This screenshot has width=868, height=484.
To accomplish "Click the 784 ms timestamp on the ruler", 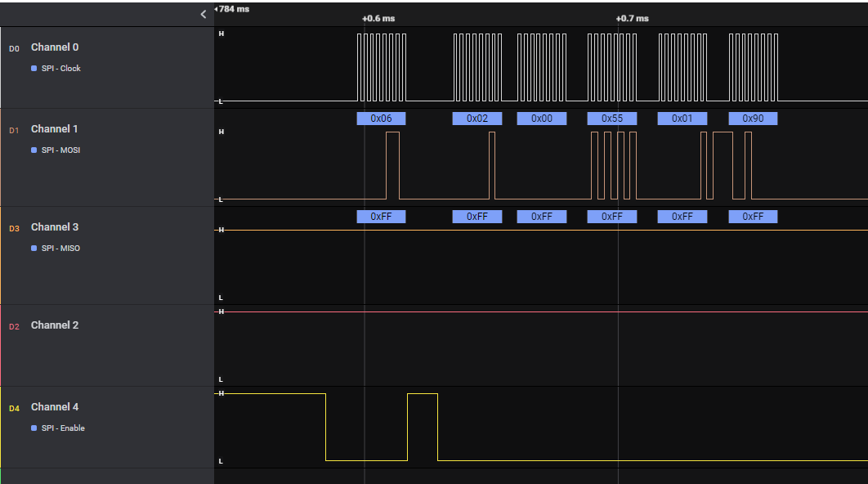I will point(234,9).
